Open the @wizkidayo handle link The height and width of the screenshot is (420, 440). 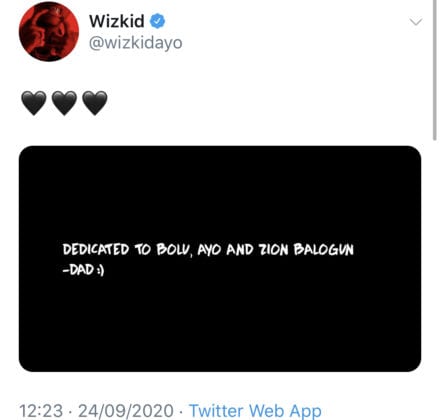pyautogui.click(x=136, y=43)
